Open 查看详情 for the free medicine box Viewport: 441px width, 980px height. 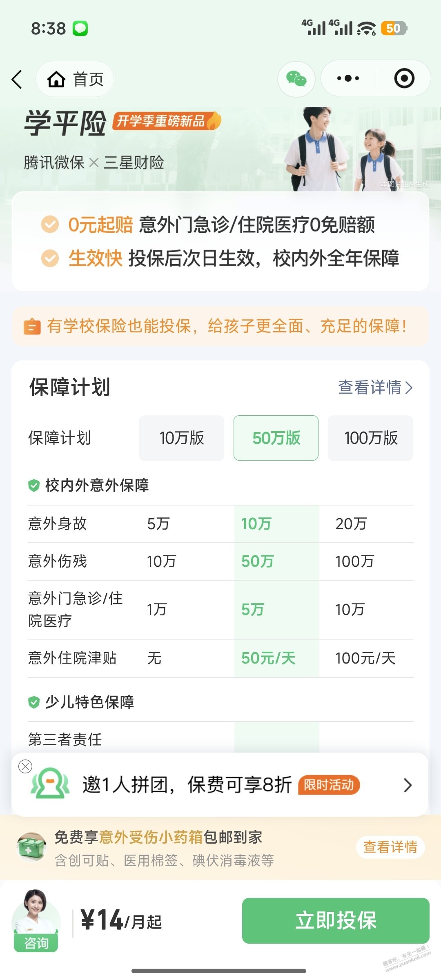click(390, 847)
